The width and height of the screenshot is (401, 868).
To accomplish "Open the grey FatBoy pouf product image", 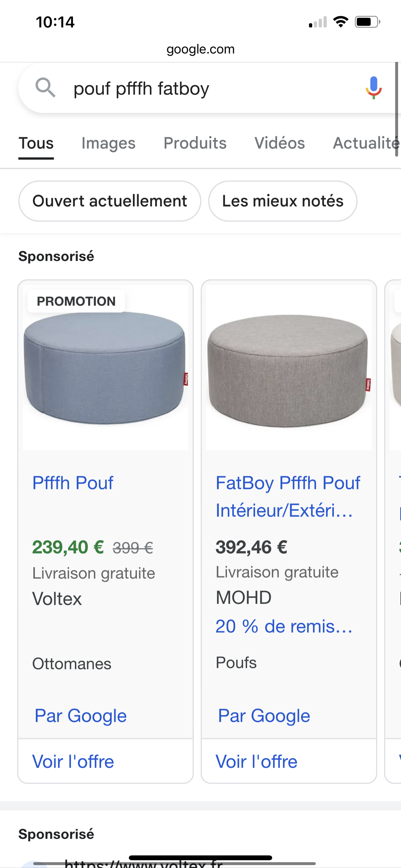I will (x=288, y=367).
